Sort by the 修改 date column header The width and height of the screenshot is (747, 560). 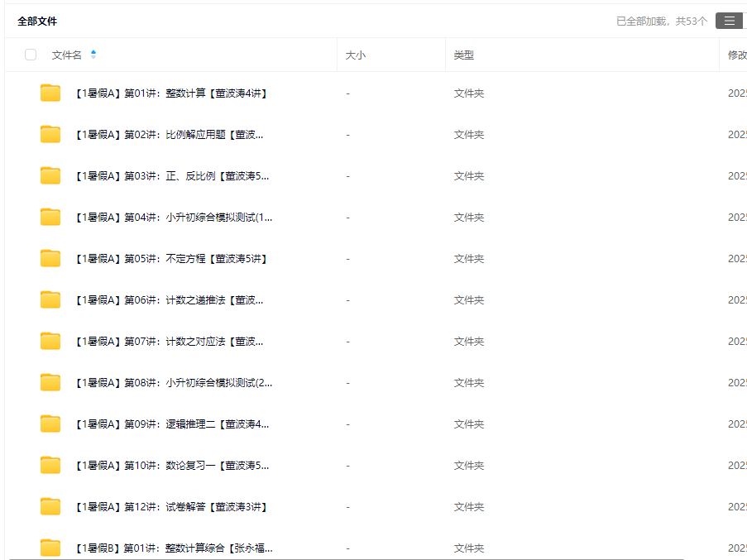[736, 55]
